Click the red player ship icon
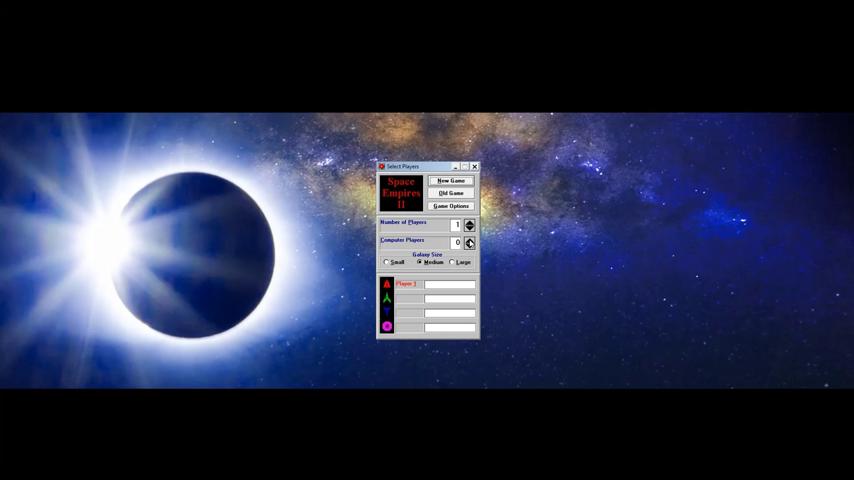854x480 pixels. (x=387, y=284)
